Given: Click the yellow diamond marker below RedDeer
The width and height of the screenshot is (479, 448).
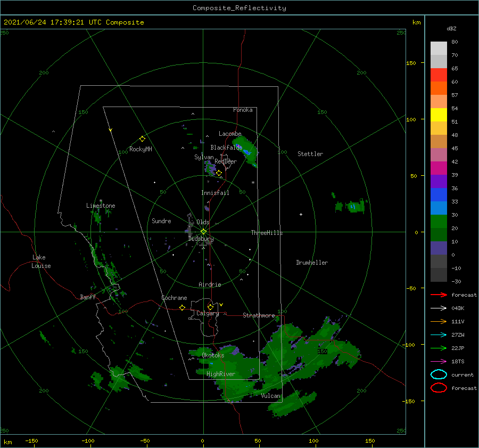Looking at the screenshot, I should pos(219,173).
